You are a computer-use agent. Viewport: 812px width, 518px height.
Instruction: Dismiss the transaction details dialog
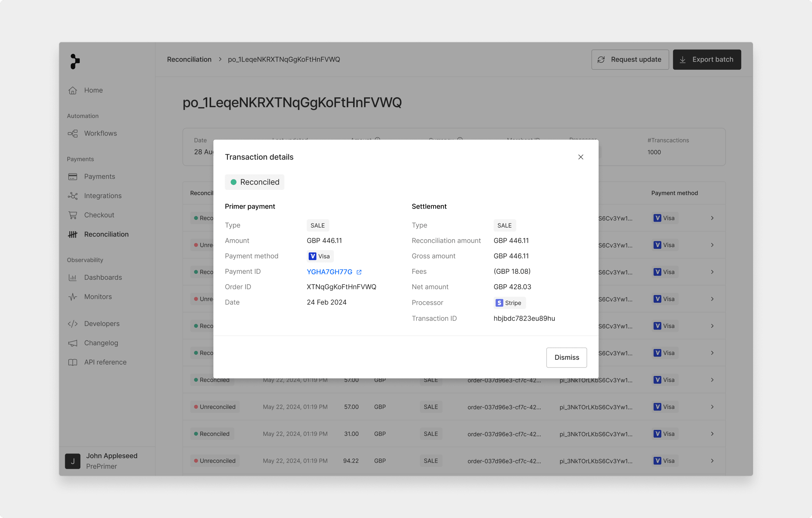coord(567,358)
